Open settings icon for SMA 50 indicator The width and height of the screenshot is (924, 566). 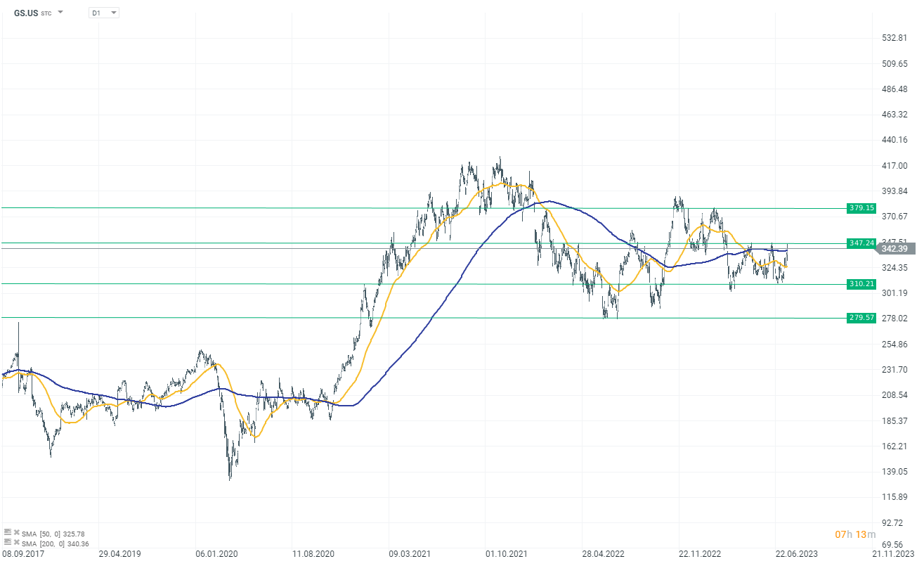(x=8, y=532)
